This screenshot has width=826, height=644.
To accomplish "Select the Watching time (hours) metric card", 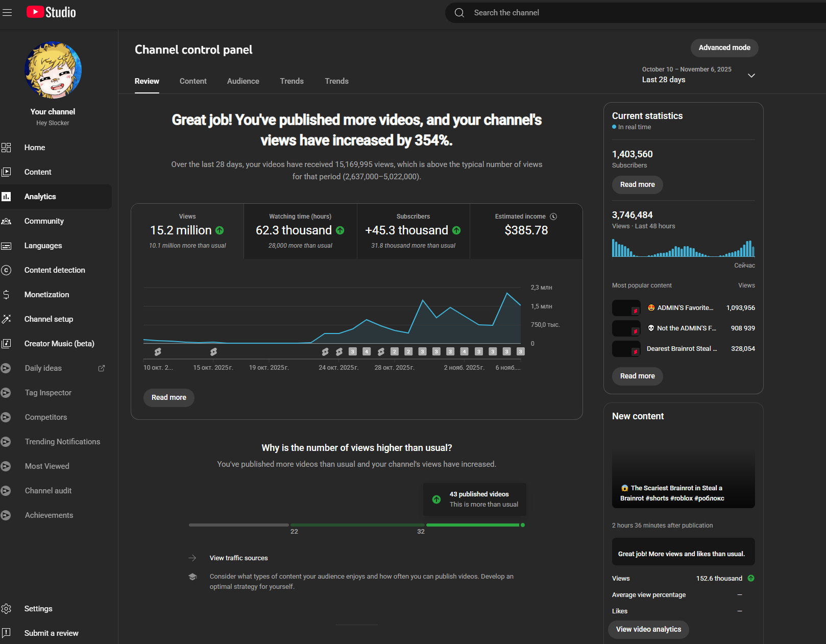I will (x=300, y=231).
